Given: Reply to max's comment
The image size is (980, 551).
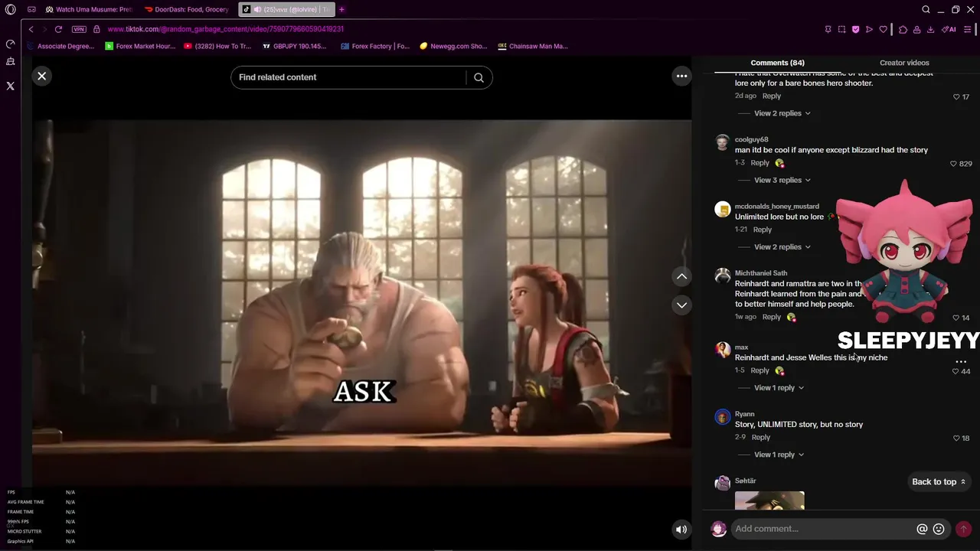Looking at the screenshot, I should 759,370.
